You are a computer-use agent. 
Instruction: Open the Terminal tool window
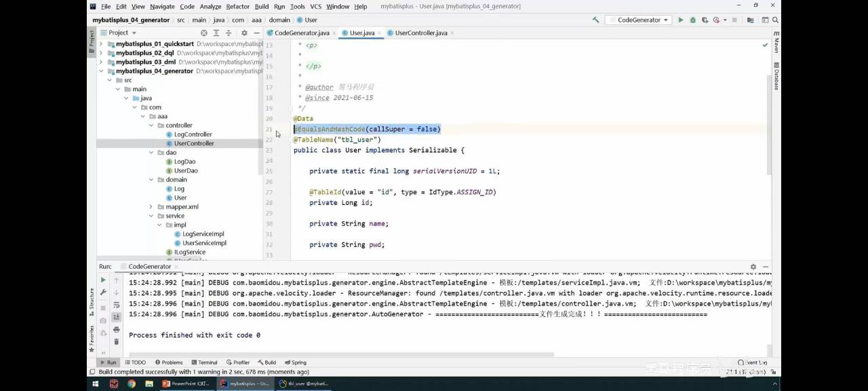(204, 362)
